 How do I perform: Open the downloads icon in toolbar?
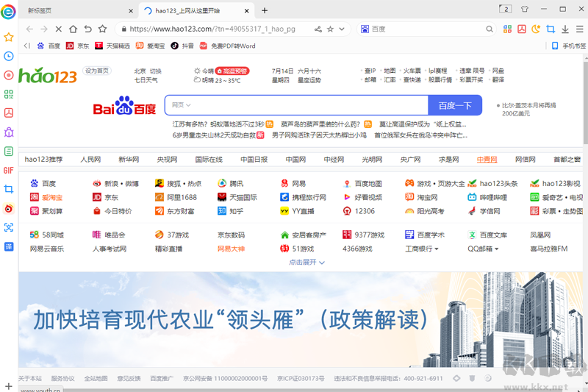[565, 29]
